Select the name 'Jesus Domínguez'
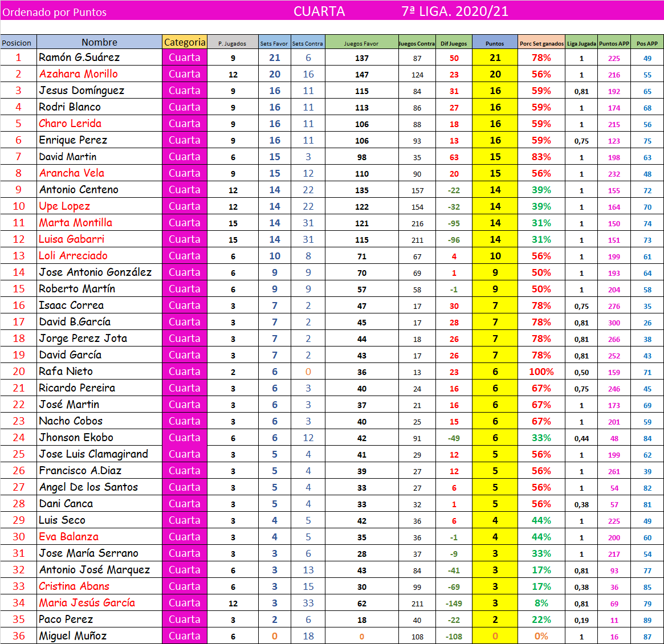The image size is (664, 644). [82, 90]
